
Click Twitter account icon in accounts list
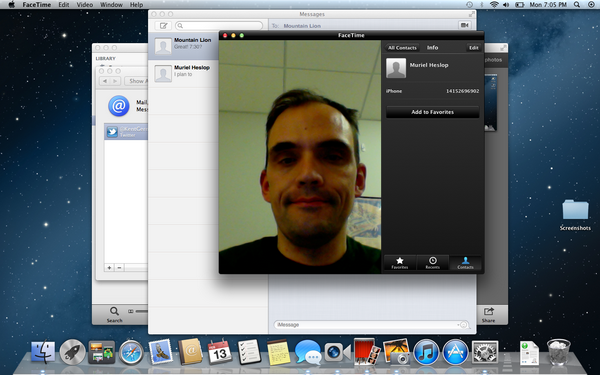(x=112, y=132)
